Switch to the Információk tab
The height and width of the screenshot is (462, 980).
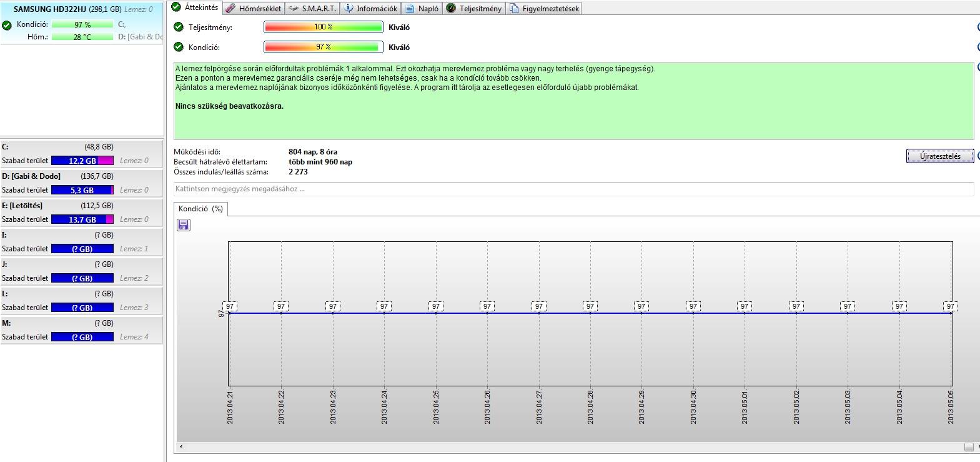[x=371, y=8]
